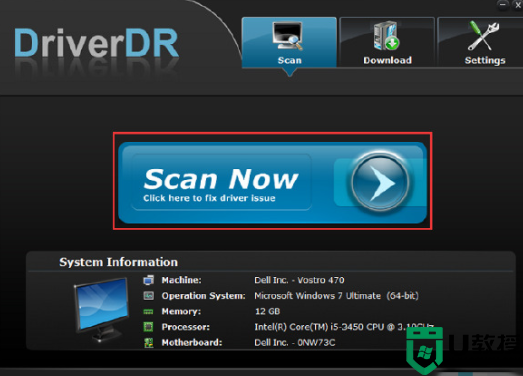Click the blue monitor illustration
The width and height of the screenshot is (523, 376).
pyautogui.click(x=101, y=310)
